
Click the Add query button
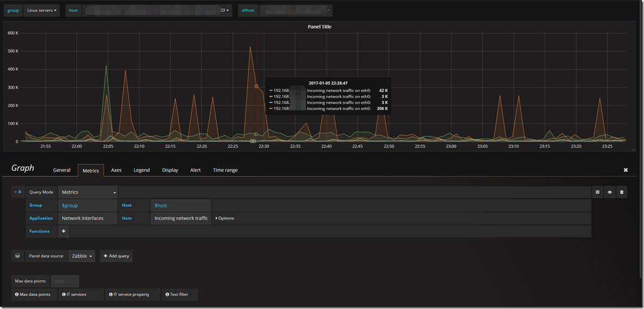tap(116, 256)
